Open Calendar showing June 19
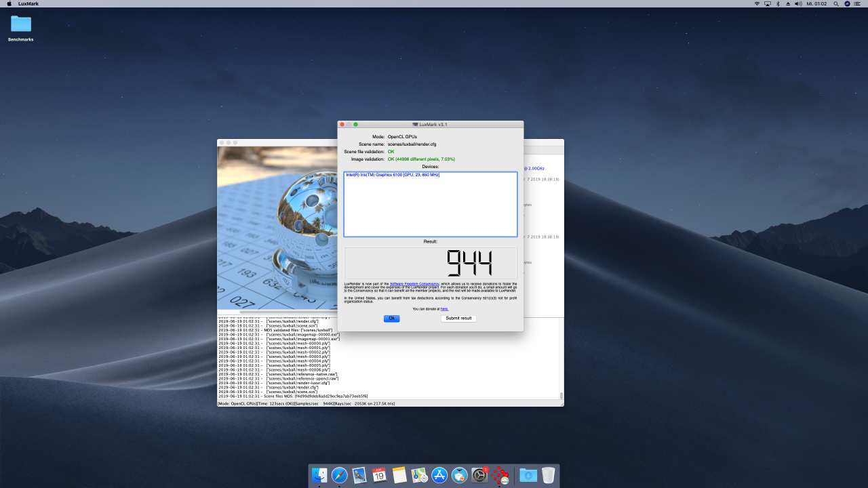 pyautogui.click(x=380, y=475)
